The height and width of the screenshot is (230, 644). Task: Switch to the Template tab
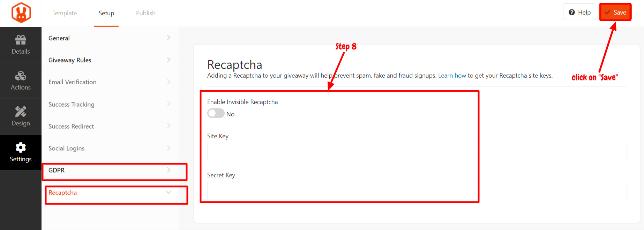(65, 13)
